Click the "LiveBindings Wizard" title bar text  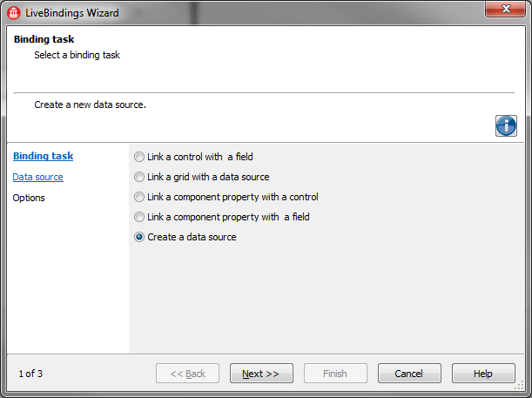(x=73, y=13)
